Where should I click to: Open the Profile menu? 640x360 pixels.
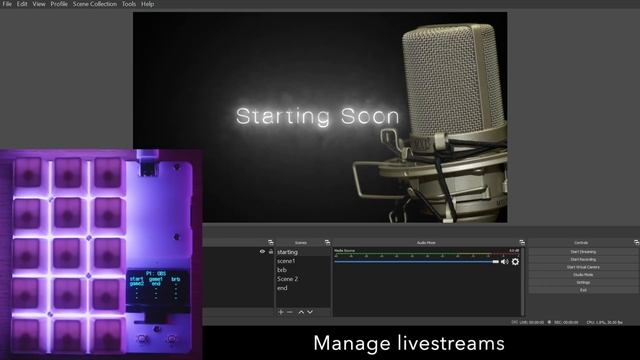coord(59,4)
